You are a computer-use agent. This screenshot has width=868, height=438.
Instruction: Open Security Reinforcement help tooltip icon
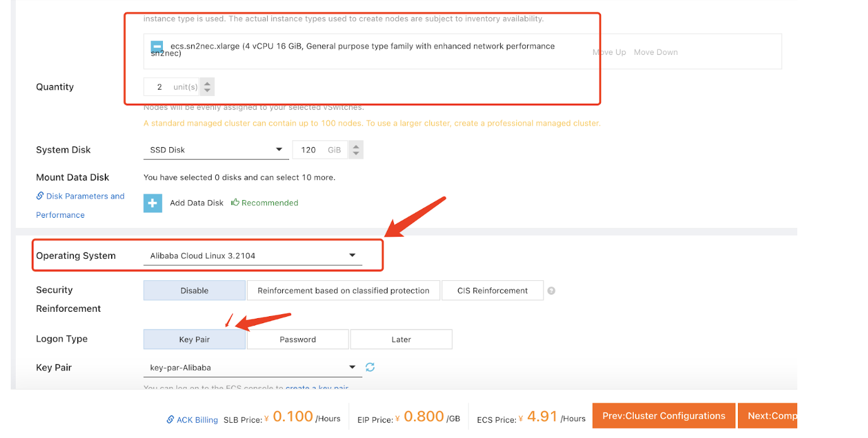coord(551,291)
